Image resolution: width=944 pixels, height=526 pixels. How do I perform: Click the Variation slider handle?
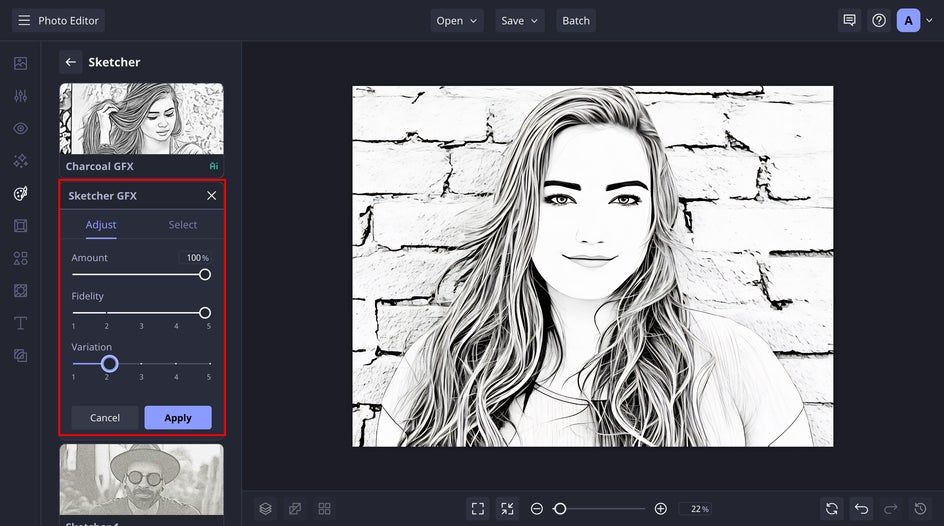110,364
